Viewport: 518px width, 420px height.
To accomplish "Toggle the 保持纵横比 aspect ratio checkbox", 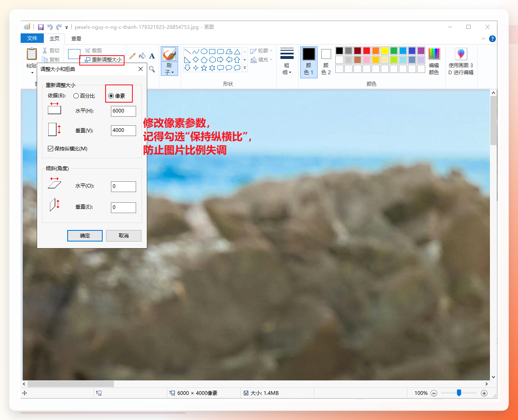I will [50, 149].
